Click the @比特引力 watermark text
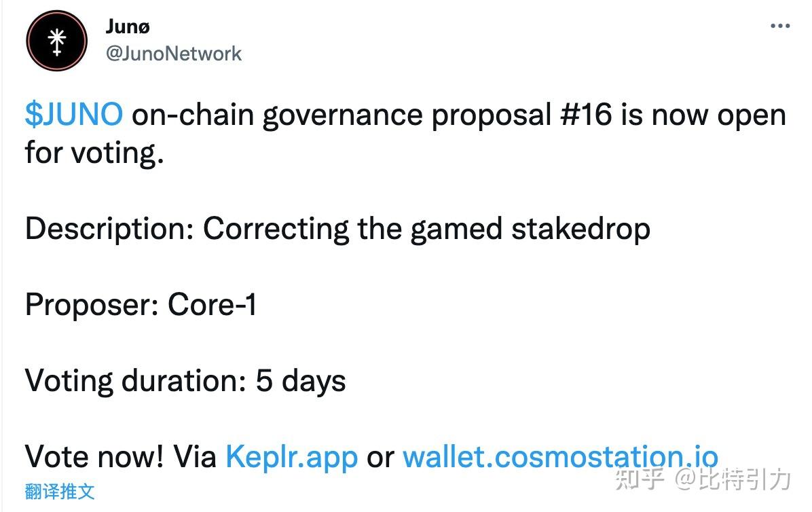This screenshot has width=812, height=512. click(x=732, y=479)
